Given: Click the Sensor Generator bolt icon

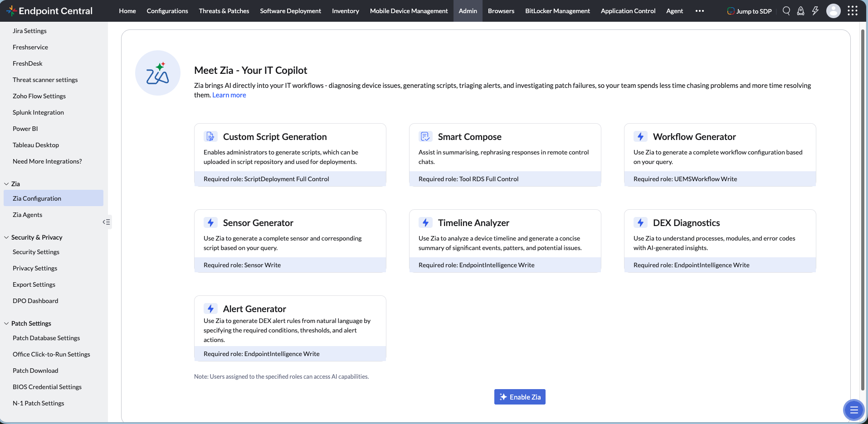Looking at the screenshot, I should (210, 222).
